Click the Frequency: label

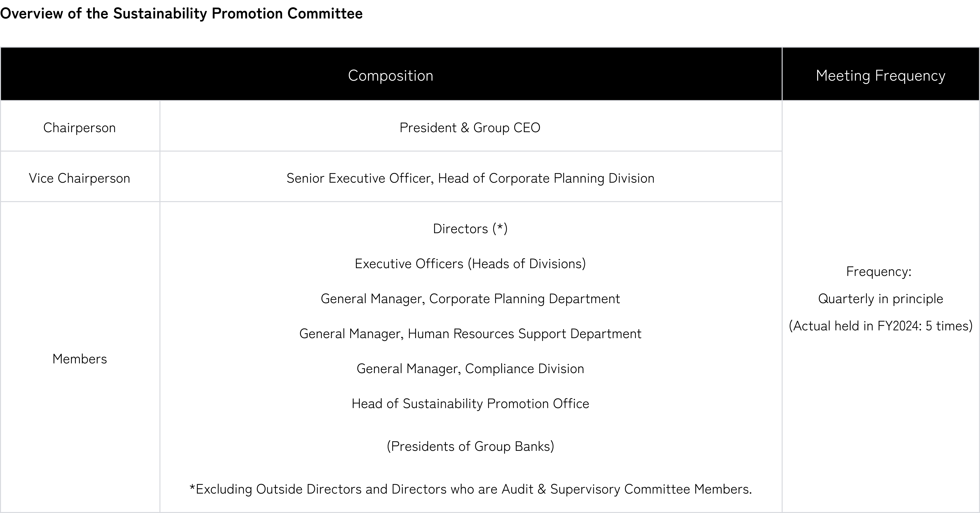pyautogui.click(x=879, y=271)
